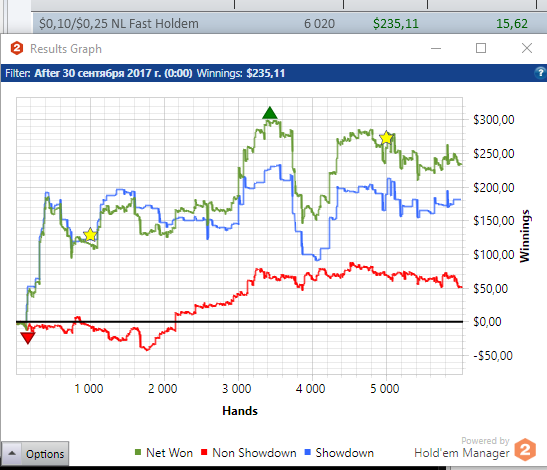Click the Hold'em Manager 2 window icon
The width and height of the screenshot is (547, 470).
(x=17, y=48)
